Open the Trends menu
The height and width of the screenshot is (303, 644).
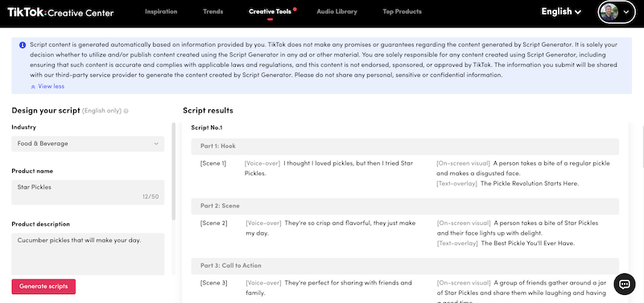[x=213, y=11]
